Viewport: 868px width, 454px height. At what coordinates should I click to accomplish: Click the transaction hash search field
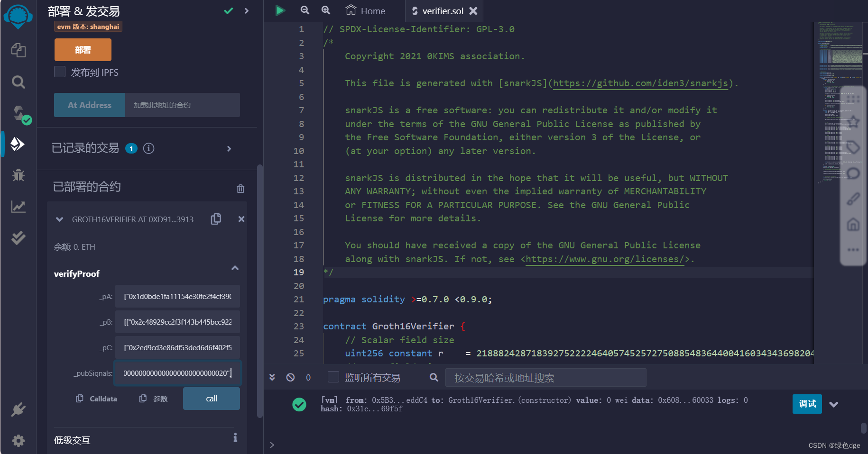tap(545, 378)
